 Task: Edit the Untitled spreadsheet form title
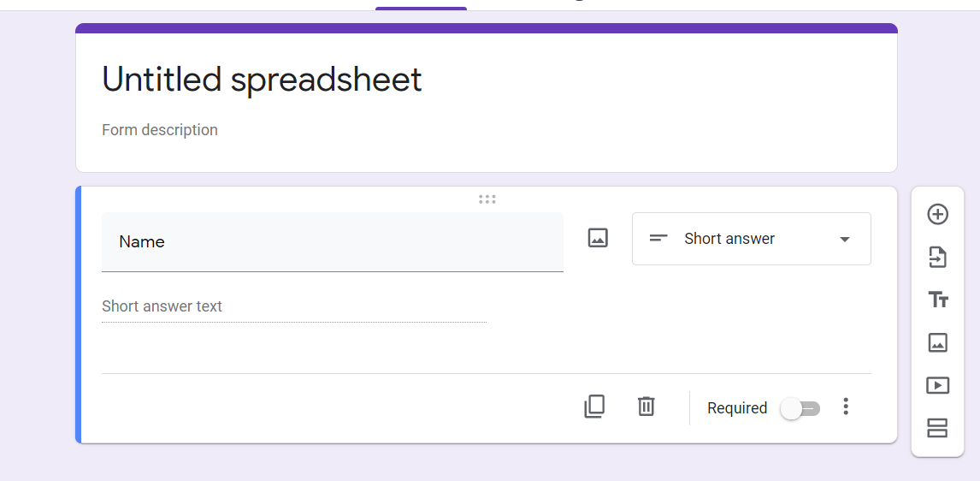pos(262,80)
